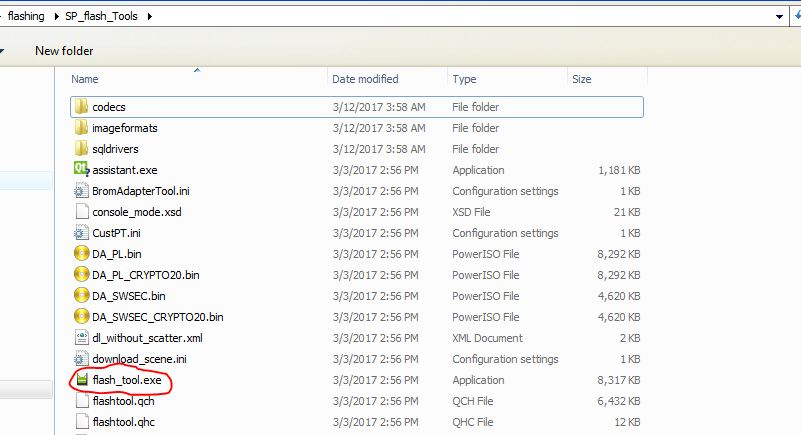Click the dl_without_scatter.xml document icon
Image resolution: width=801 pixels, height=435 pixels.
pos(82,337)
